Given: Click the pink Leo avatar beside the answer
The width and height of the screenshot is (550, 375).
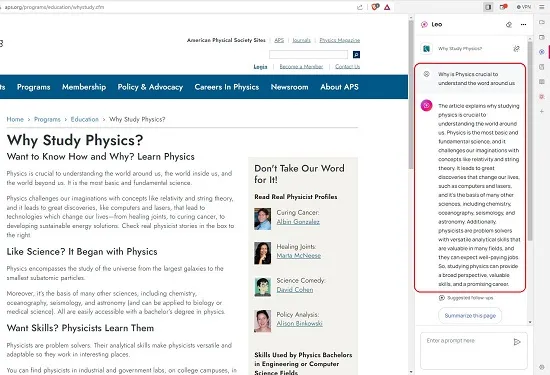Looking at the screenshot, I should coord(427,105).
